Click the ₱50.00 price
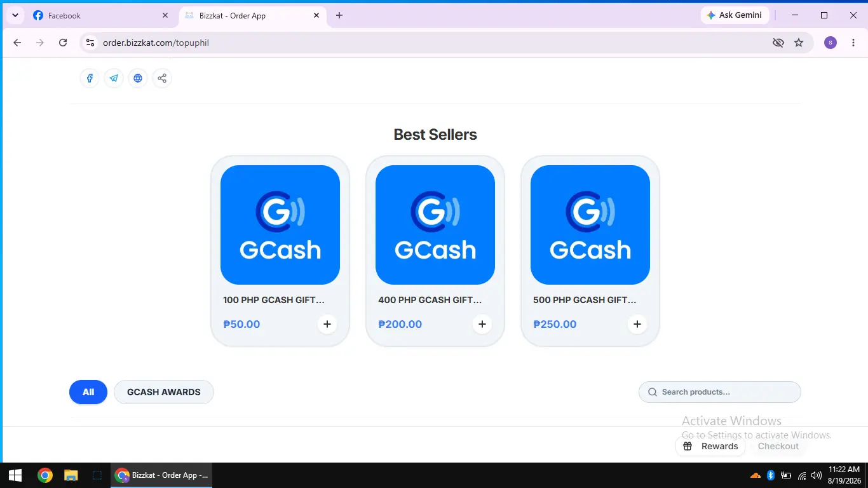Screen dimensions: 868x488 [x=241, y=324]
